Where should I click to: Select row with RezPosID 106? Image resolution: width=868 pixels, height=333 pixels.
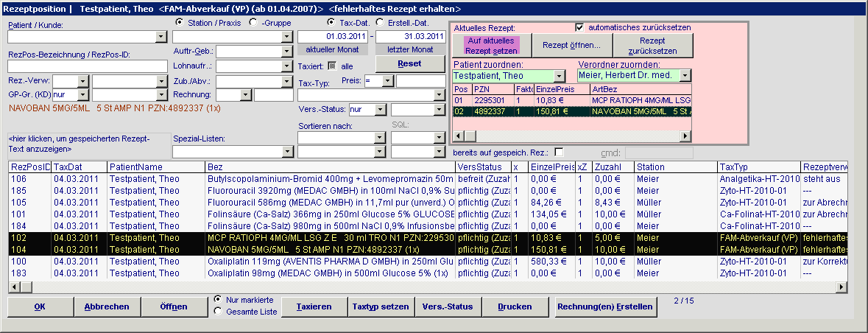tap(427, 179)
